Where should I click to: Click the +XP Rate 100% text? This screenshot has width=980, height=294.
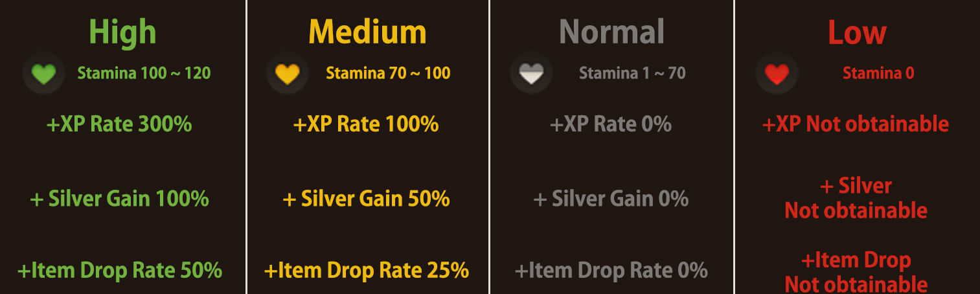(x=366, y=124)
